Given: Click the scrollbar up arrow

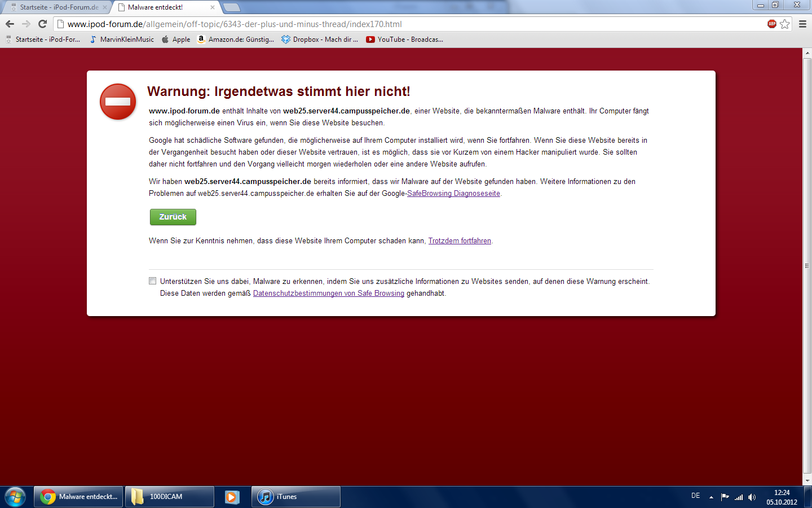Looking at the screenshot, I should pos(807,52).
